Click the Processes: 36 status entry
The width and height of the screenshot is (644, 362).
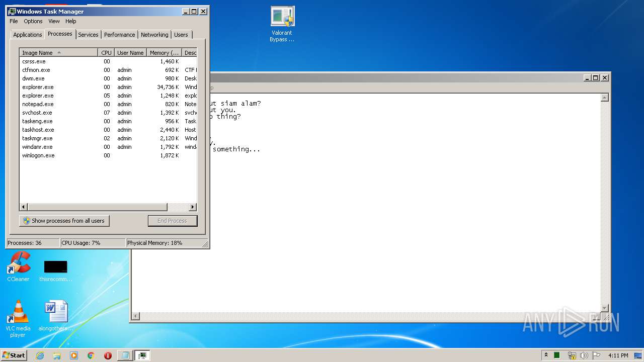click(33, 243)
